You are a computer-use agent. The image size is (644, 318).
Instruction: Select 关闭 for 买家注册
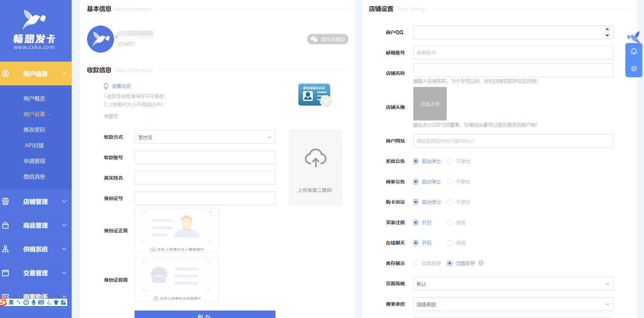[450, 222]
